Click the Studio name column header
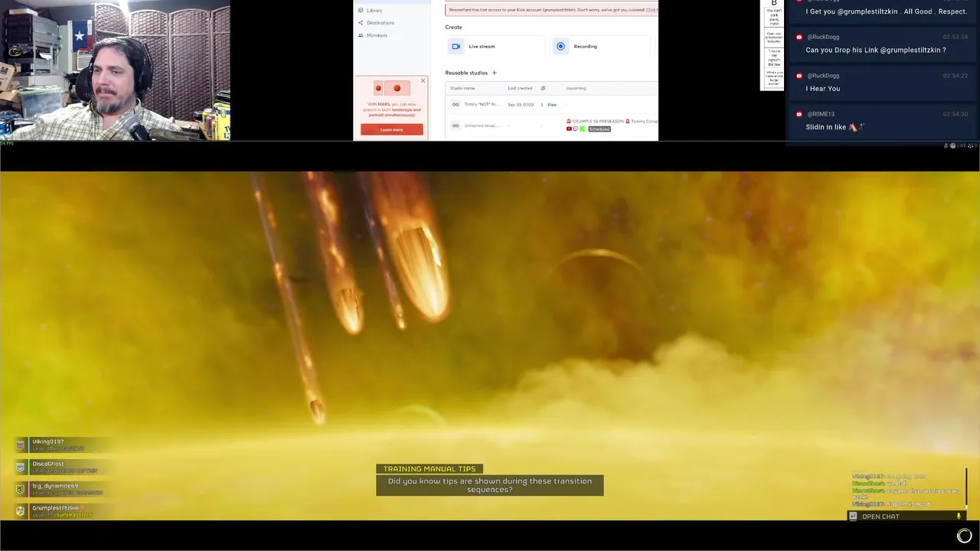The width and height of the screenshot is (980, 551). coord(462,88)
